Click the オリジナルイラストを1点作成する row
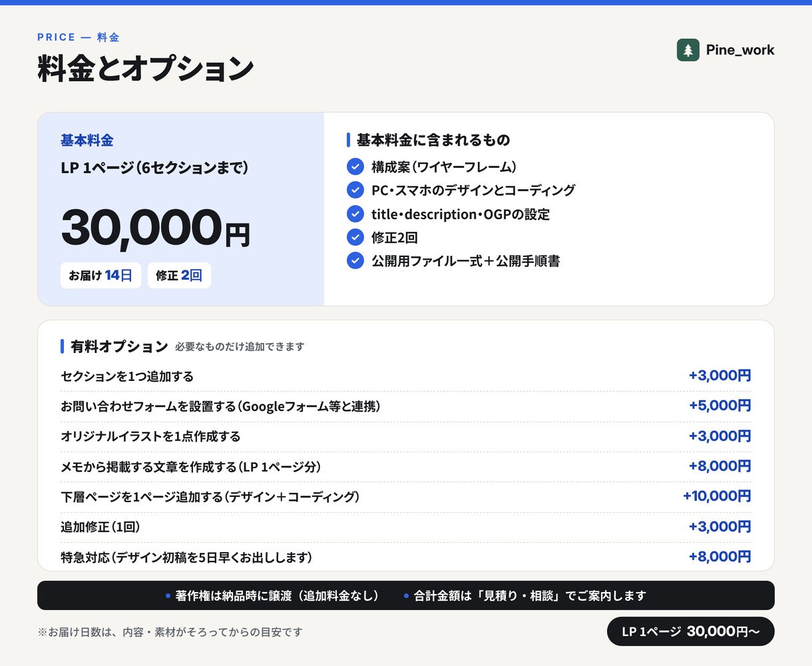812x666 pixels. click(406, 436)
